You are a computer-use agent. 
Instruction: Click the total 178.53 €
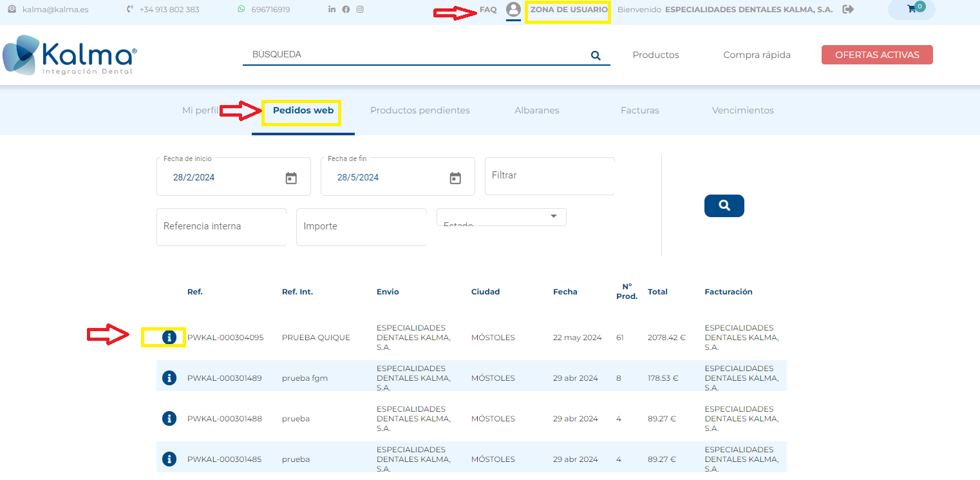[x=663, y=378]
